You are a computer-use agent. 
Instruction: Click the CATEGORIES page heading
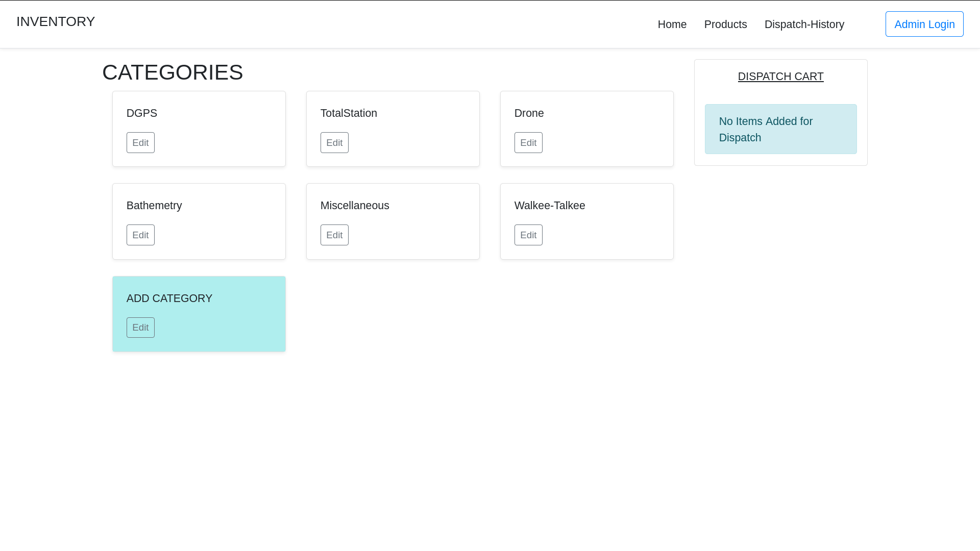point(173,72)
